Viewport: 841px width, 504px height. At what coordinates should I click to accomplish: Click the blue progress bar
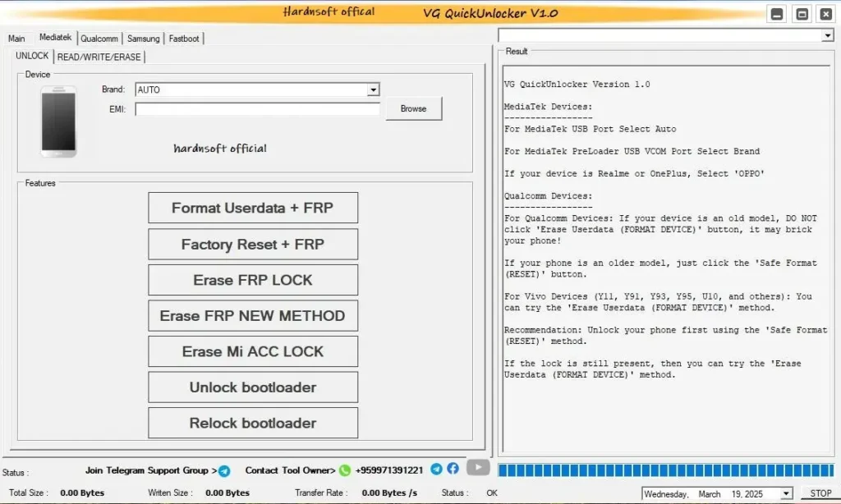click(666, 470)
